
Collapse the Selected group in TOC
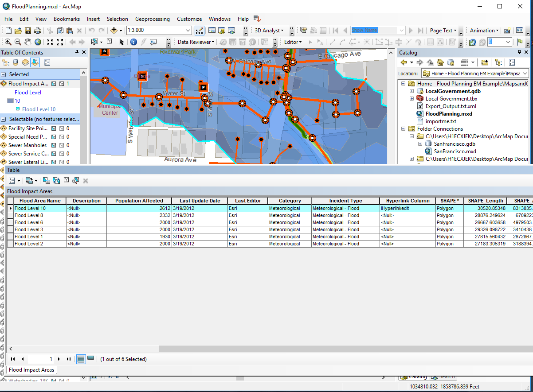pyautogui.click(x=4, y=74)
